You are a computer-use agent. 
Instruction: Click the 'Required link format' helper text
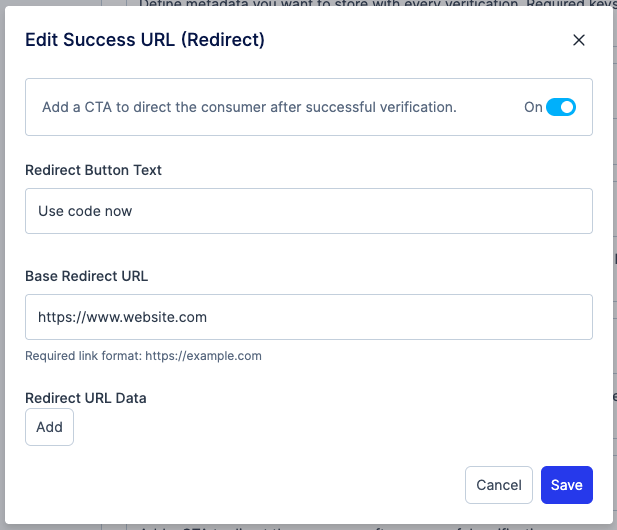pos(143,355)
